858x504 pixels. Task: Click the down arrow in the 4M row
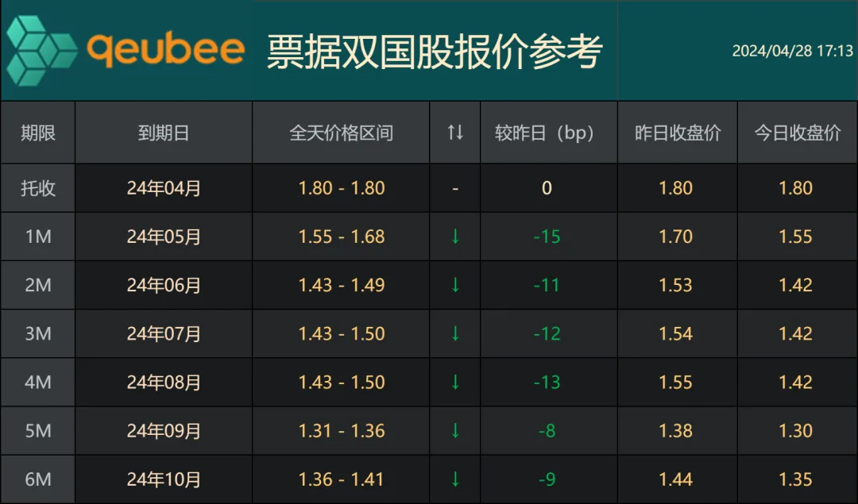tap(455, 382)
